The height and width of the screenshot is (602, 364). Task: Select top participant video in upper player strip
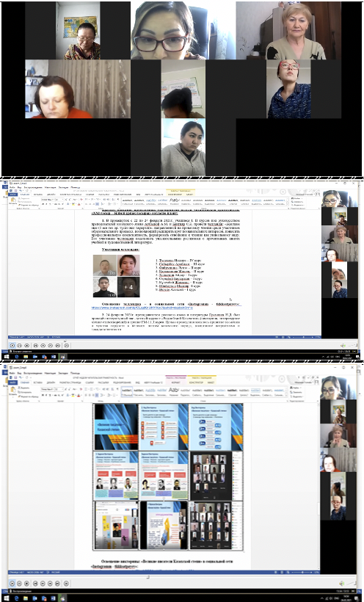click(x=335, y=199)
